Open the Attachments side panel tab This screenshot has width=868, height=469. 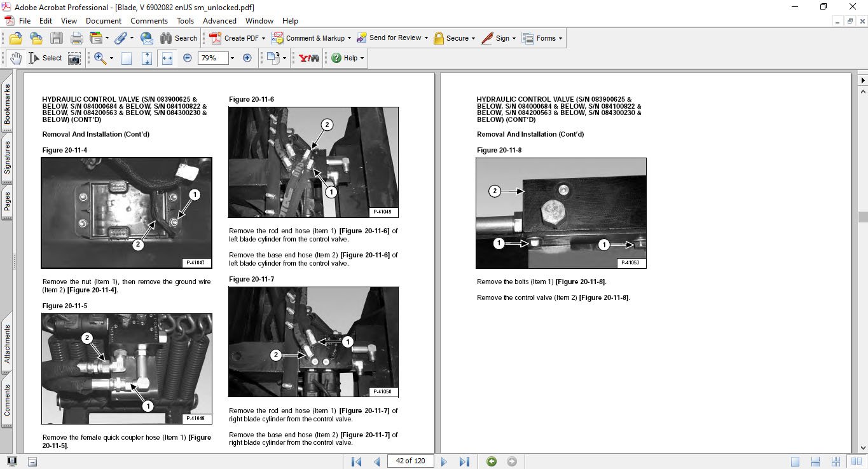pos(7,344)
